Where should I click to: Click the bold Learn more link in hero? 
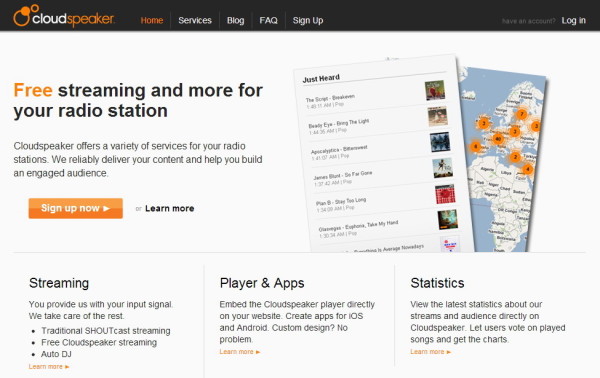(170, 209)
